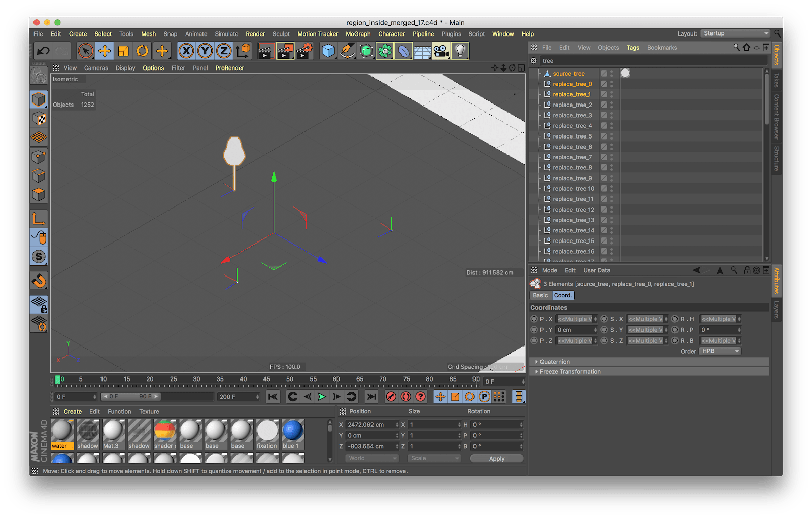
Task: Click the Apply button in coordinates
Action: [496, 459]
